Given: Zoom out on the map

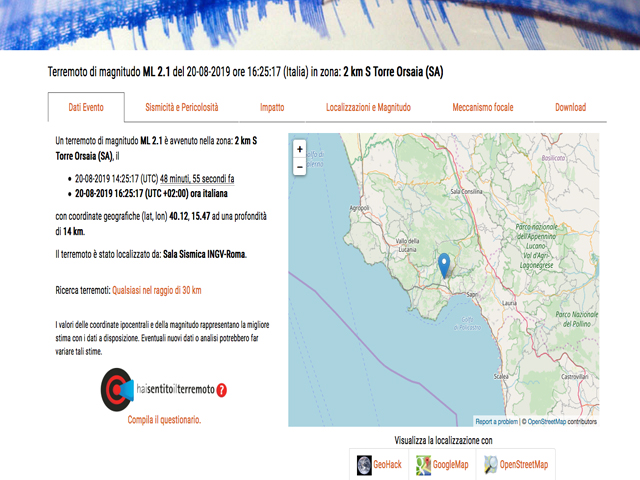Looking at the screenshot, I should pos(300,167).
